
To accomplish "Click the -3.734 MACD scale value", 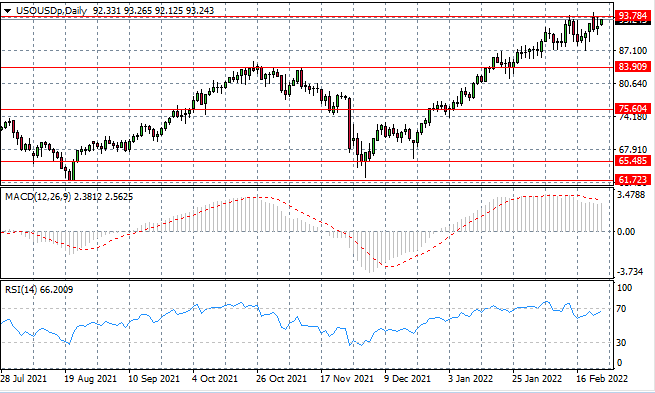I will pos(630,272).
